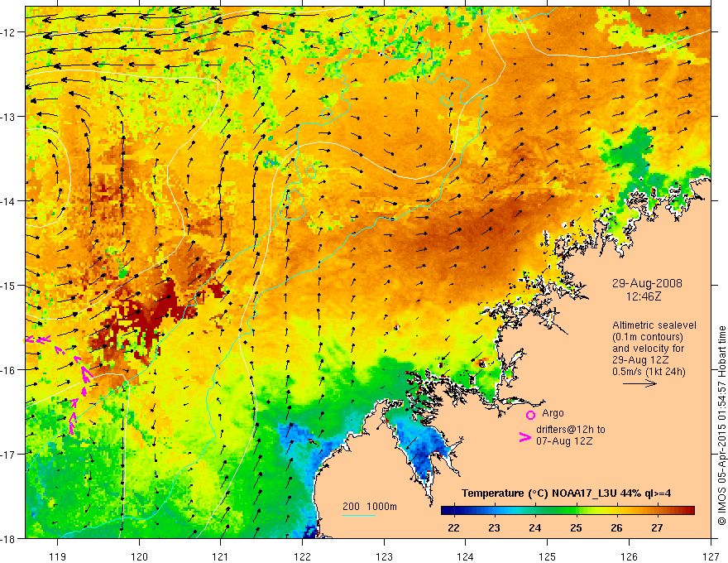Click the Temperature NOAA17_L3U title text

566,493
